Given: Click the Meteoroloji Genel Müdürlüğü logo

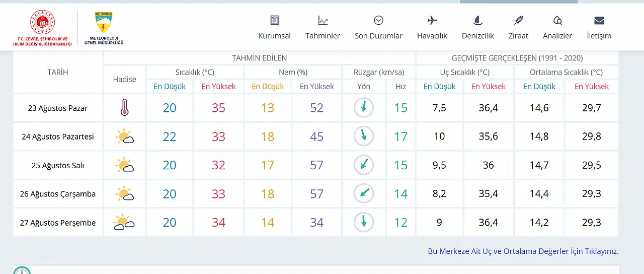Looking at the screenshot, I should (104, 28).
